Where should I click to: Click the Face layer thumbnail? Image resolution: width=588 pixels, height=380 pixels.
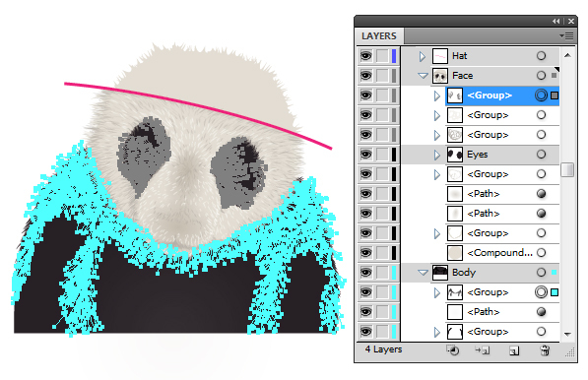pyautogui.click(x=440, y=76)
